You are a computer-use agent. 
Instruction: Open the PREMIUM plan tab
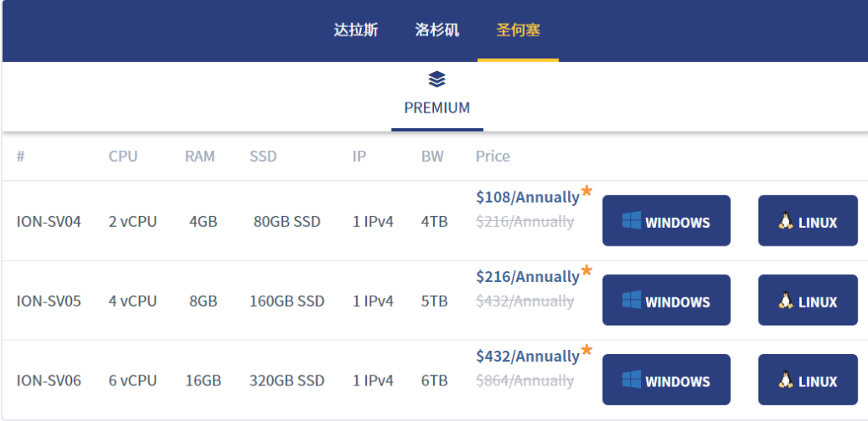pyautogui.click(x=437, y=108)
